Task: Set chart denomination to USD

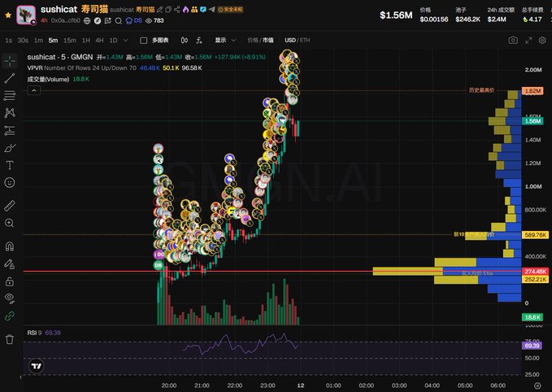Action: 290,41
